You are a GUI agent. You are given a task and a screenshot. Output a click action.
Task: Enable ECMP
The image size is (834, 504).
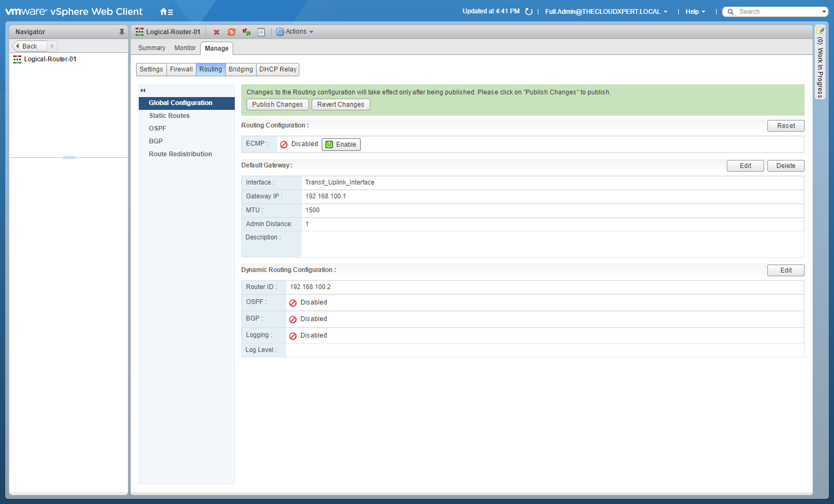point(341,145)
